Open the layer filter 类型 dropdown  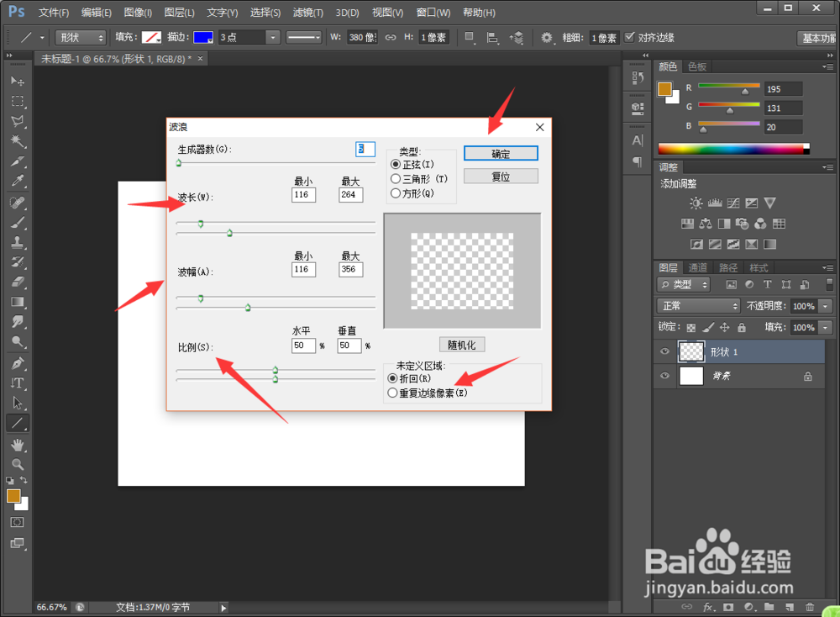click(684, 285)
